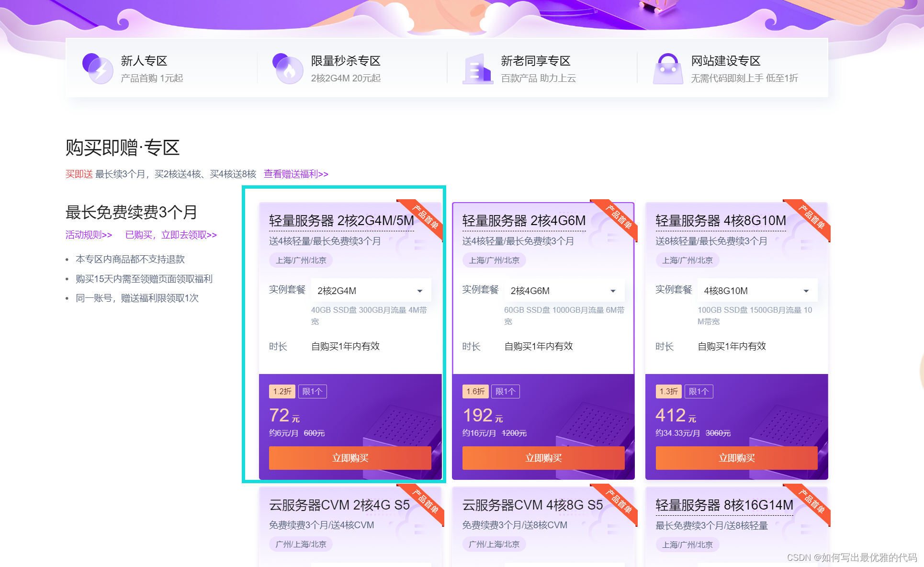Open the 新老同享专区 tab

pos(535,61)
